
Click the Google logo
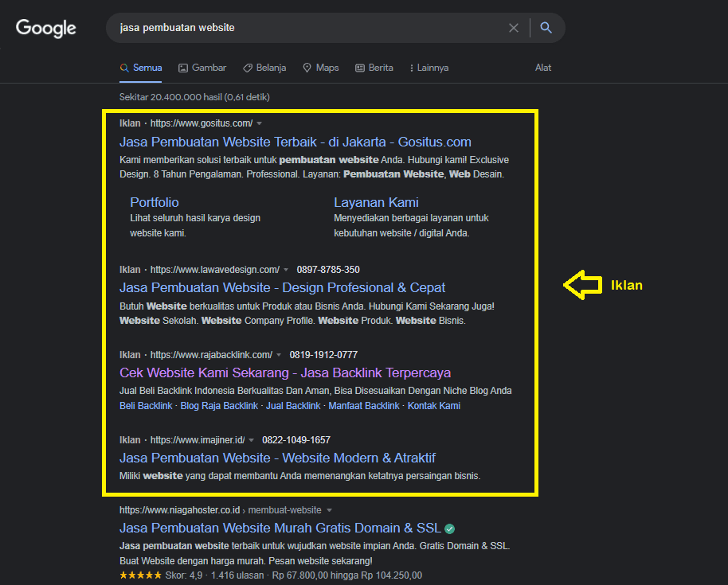pyautogui.click(x=45, y=29)
